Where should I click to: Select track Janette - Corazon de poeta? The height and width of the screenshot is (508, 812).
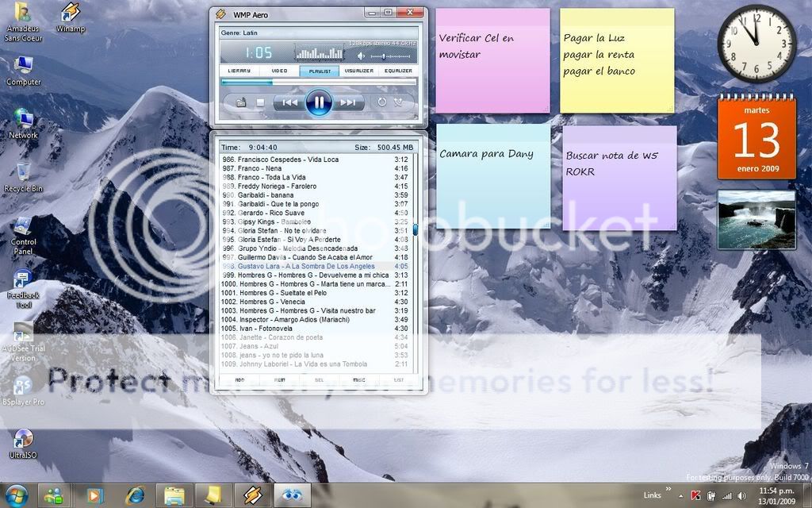point(315,337)
